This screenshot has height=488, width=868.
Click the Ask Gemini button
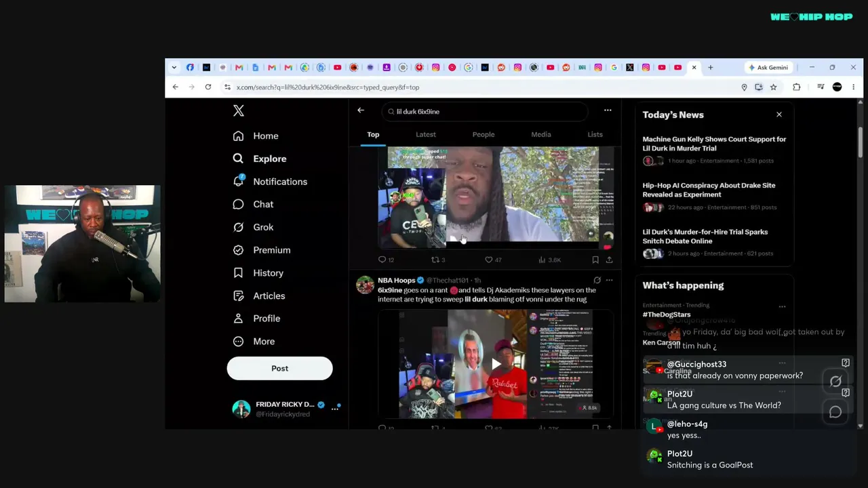pyautogui.click(x=768, y=67)
